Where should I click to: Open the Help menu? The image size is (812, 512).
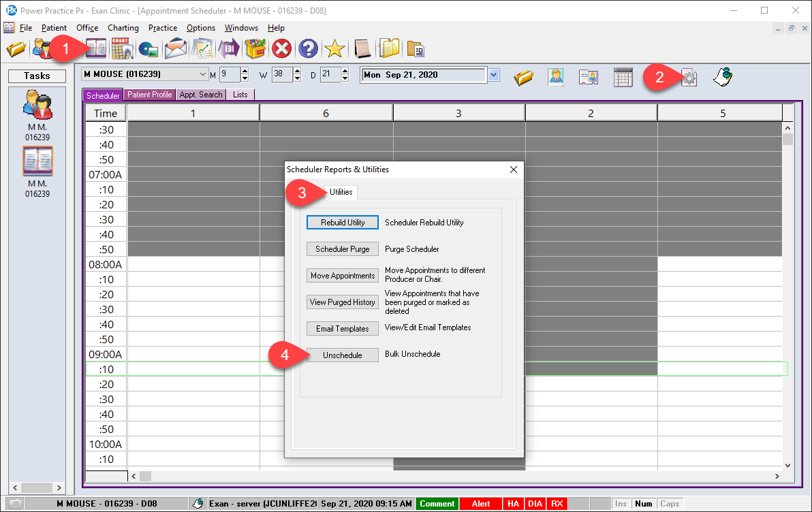tap(276, 28)
